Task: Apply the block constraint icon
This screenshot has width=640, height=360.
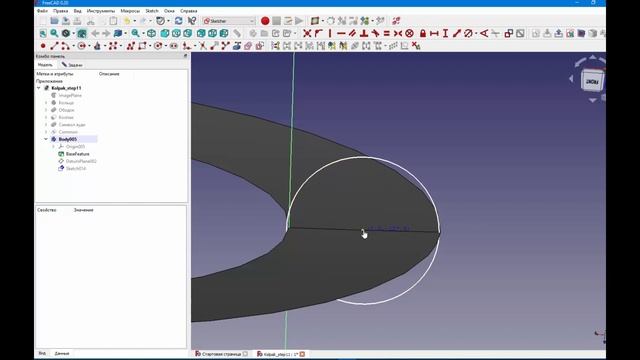Action: pyautogui.click(x=409, y=33)
